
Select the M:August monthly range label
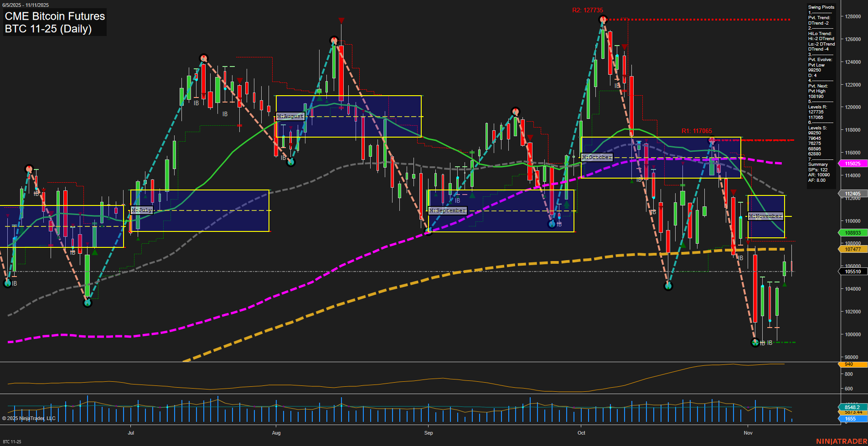pyautogui.click(x=290, y=116)
